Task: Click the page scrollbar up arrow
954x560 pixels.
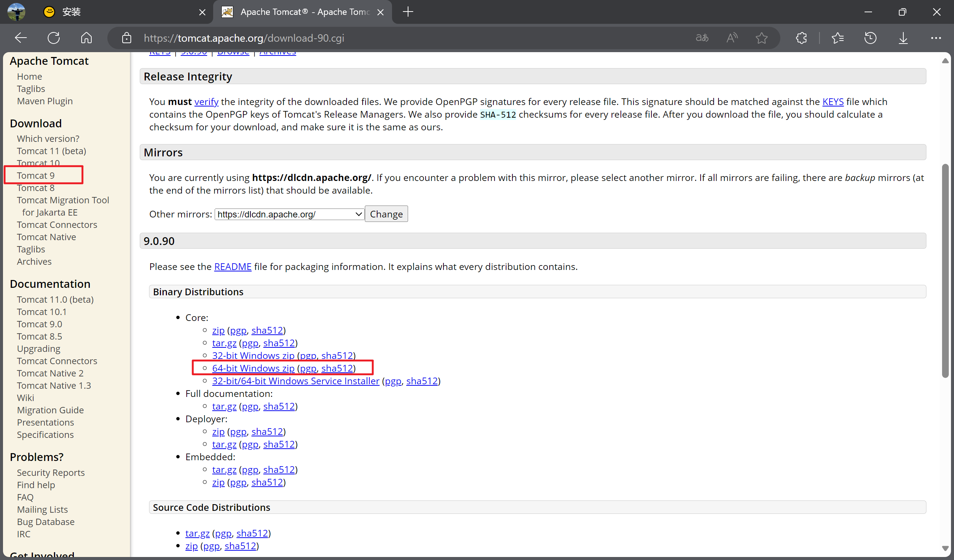Action: [x=945, y=61]
